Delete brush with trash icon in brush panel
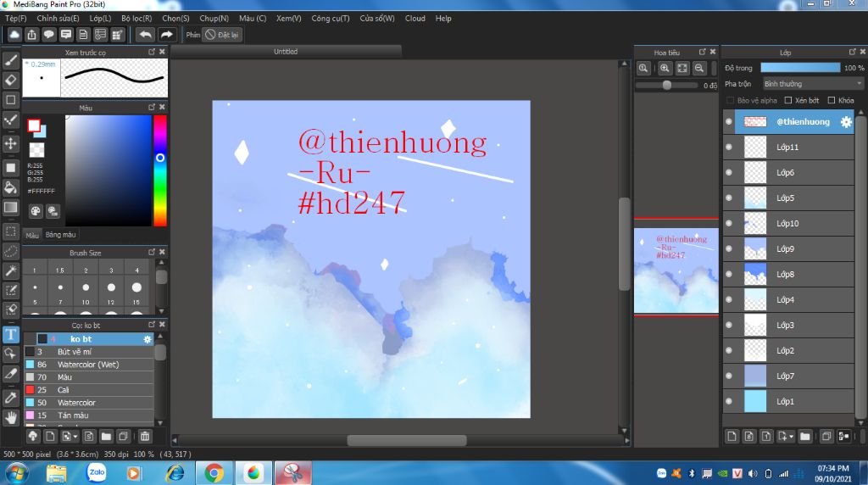 point(145,437)
